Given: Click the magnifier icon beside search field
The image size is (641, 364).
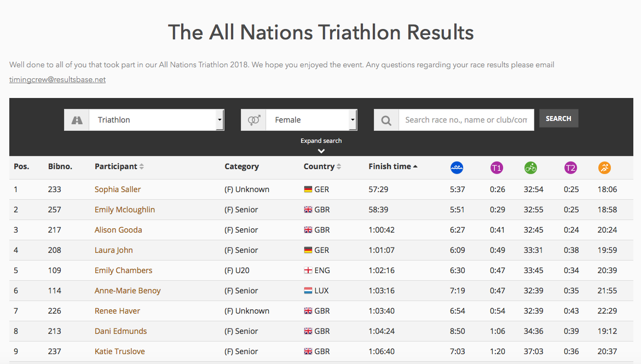Looking at the screenshot, I should (386, 120).
